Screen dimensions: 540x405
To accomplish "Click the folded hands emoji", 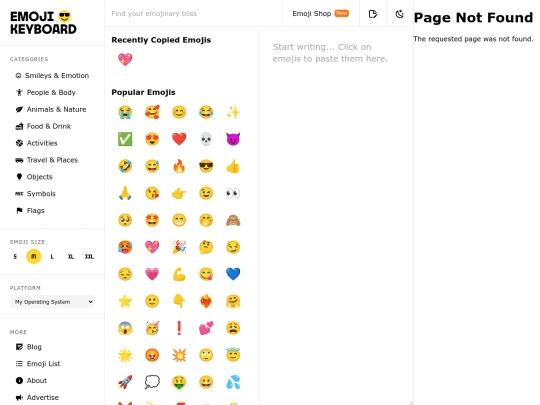I will [x=125, y=193].
